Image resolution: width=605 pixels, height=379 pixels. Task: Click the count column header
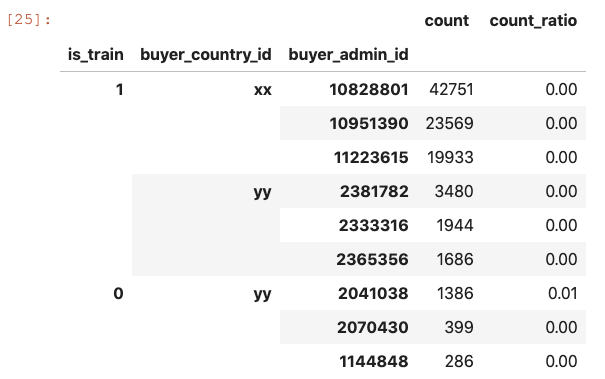(446, 20)
